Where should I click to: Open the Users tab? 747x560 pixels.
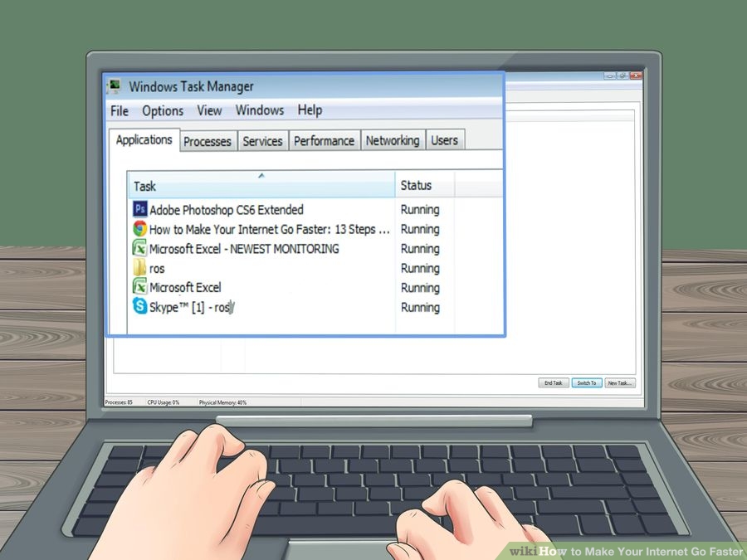(445, 140)
